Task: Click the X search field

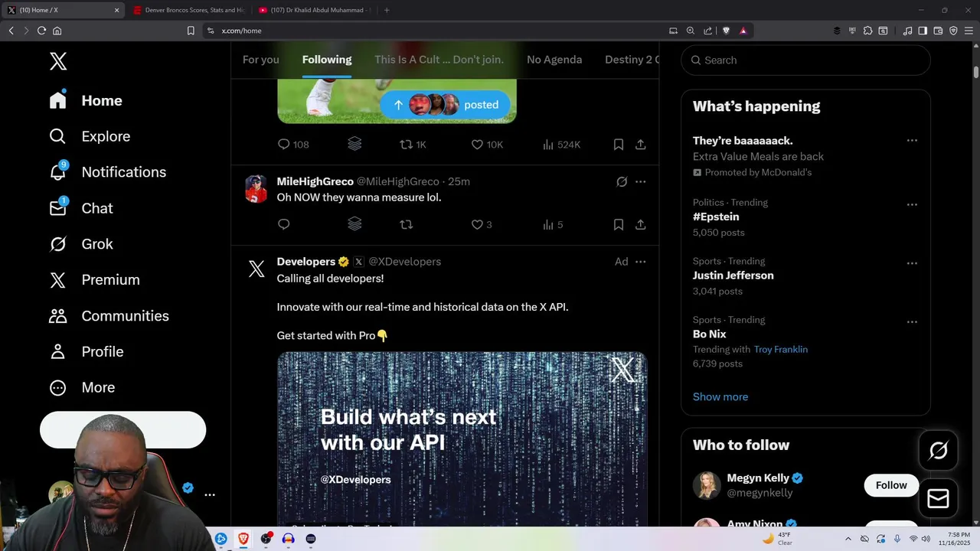Action: point(805,60)
